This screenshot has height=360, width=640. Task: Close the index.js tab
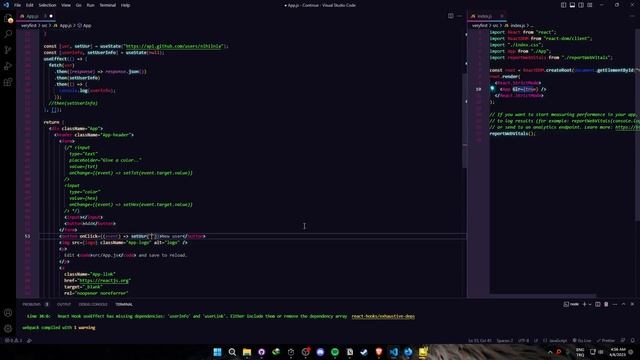click(502, 16)
